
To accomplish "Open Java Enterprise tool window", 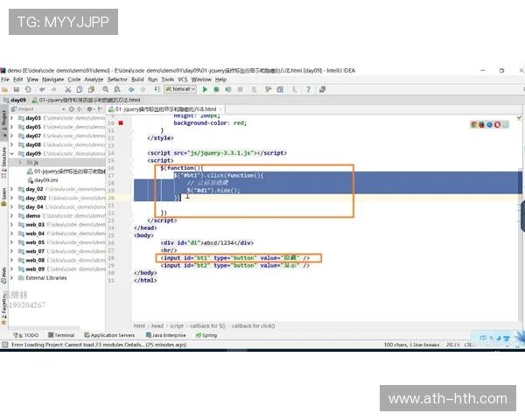I will 167,334.
